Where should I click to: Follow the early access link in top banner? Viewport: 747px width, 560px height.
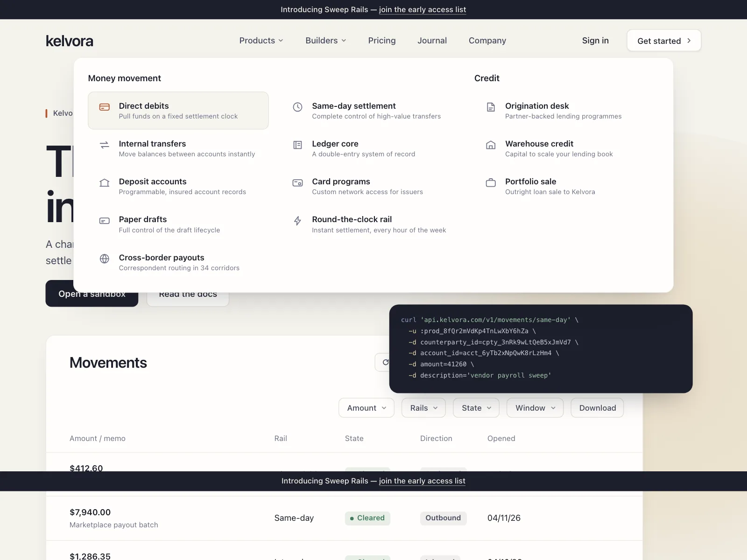(423, 9)
